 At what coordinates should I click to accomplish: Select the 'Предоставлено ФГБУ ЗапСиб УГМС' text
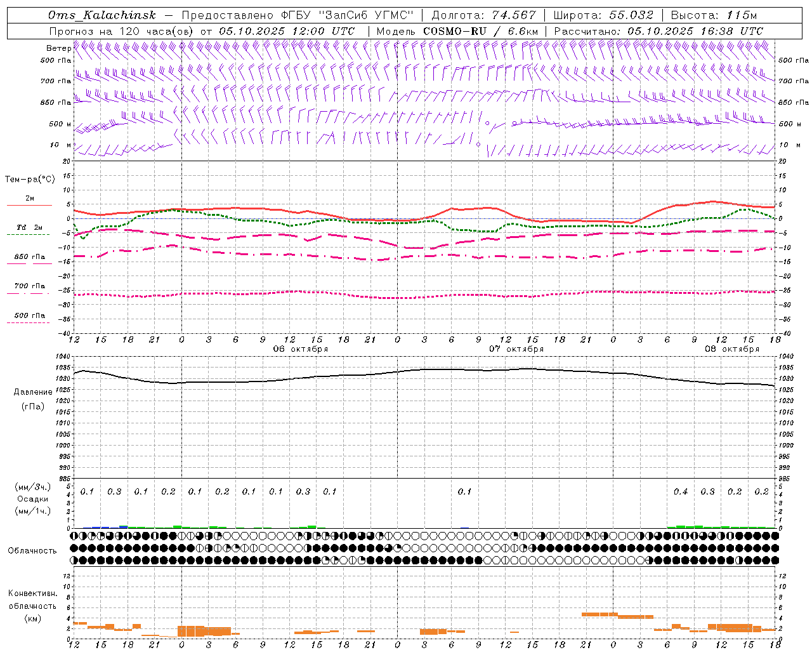(x=298, y=15)
